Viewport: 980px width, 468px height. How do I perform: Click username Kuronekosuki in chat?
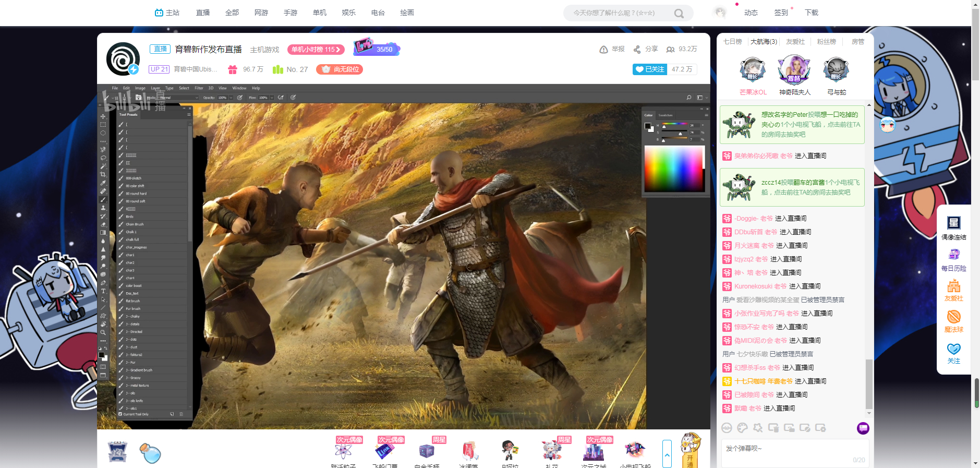[753, 286]
